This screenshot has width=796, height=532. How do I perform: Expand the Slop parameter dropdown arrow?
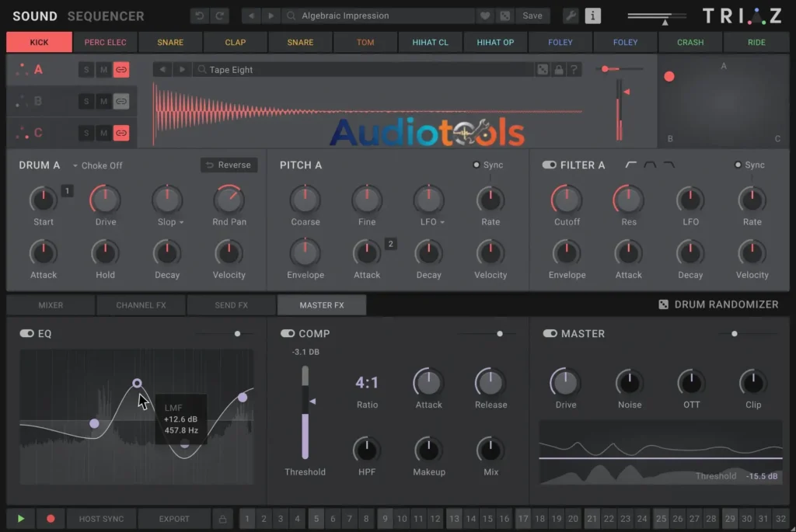pos(181,222)
